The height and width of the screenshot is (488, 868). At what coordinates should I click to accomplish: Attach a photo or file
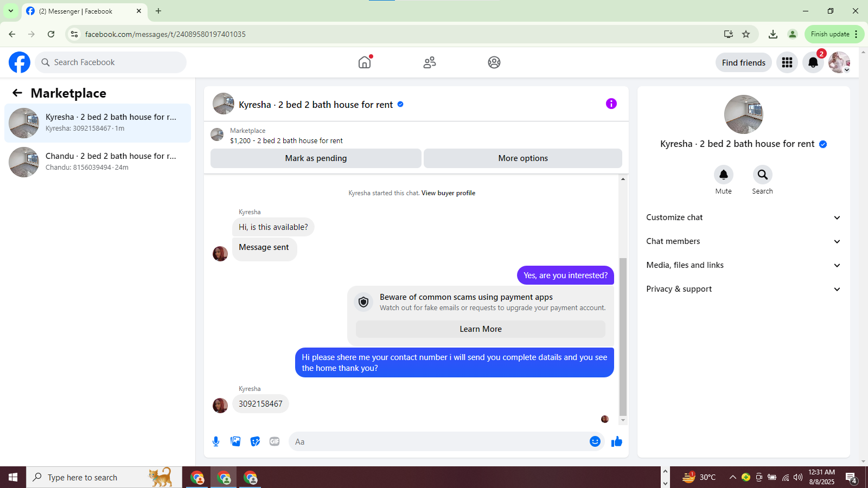[235, 441]
